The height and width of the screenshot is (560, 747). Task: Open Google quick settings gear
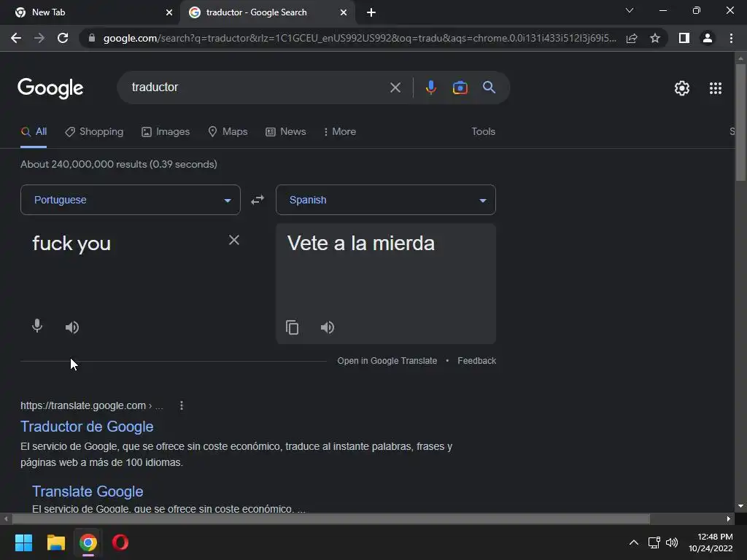point(682,88)
